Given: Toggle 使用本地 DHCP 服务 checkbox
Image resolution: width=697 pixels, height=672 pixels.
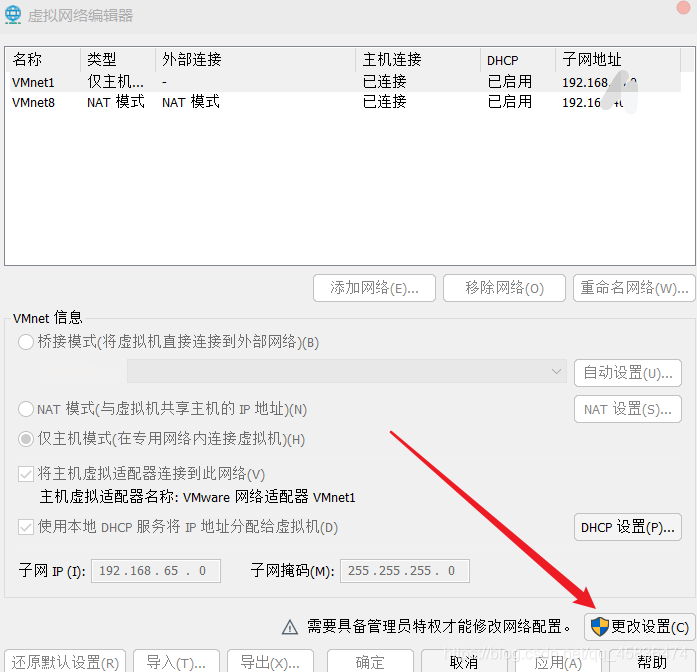Looking at the screenshot, I should tap(26, 527).
